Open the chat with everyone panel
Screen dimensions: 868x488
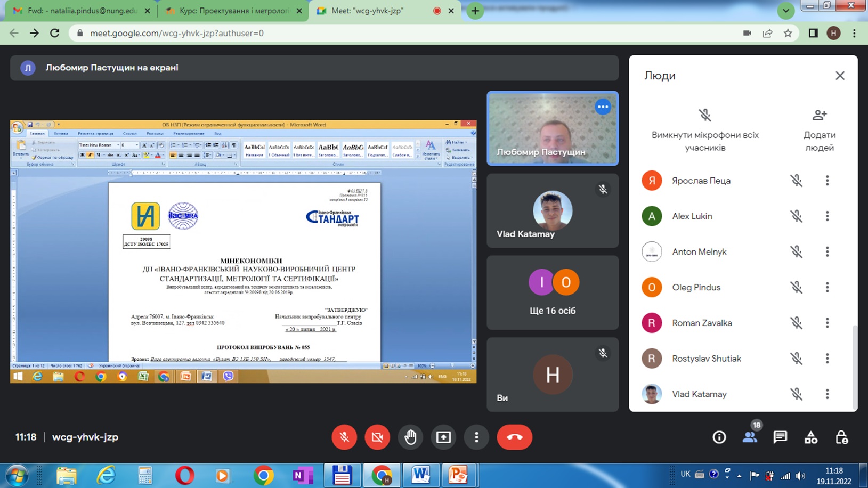point(780,437)
